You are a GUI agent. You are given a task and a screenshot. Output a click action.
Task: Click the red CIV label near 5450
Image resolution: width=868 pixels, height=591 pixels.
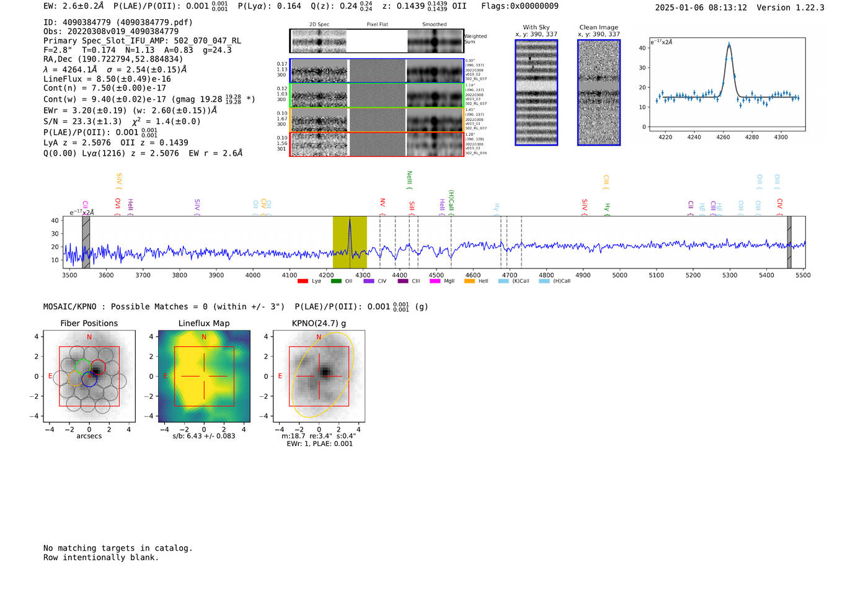[780, 207]
